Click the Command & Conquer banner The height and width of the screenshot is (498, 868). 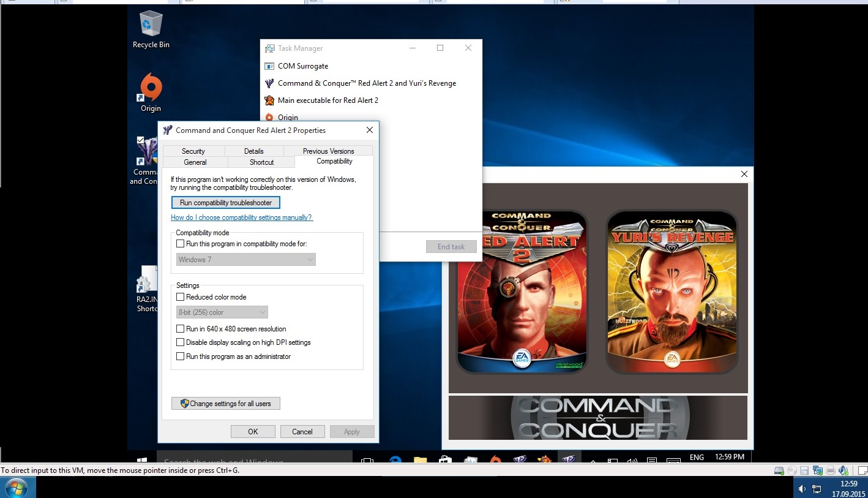tap(598, 418)
